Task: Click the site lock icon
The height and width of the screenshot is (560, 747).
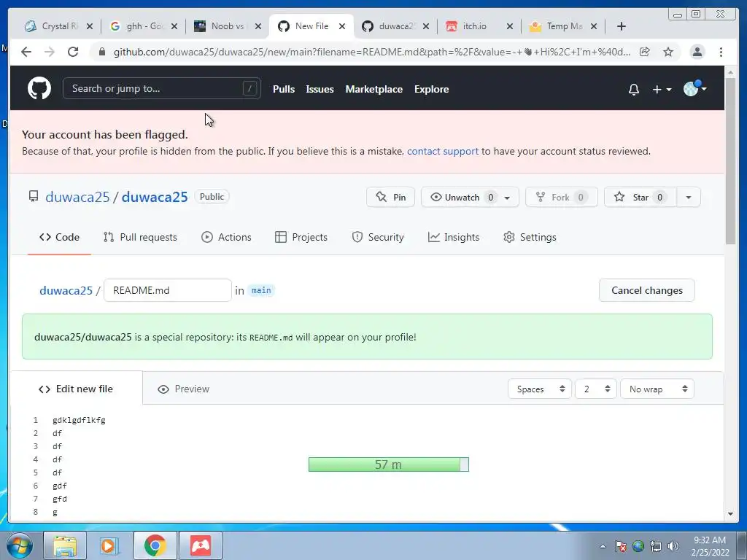Action: (x=101, y=52)
